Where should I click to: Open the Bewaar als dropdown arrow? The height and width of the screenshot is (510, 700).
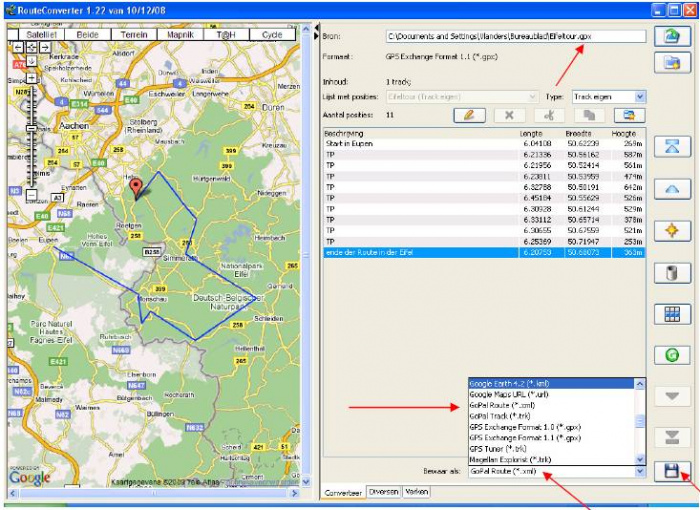click(640, 471)
